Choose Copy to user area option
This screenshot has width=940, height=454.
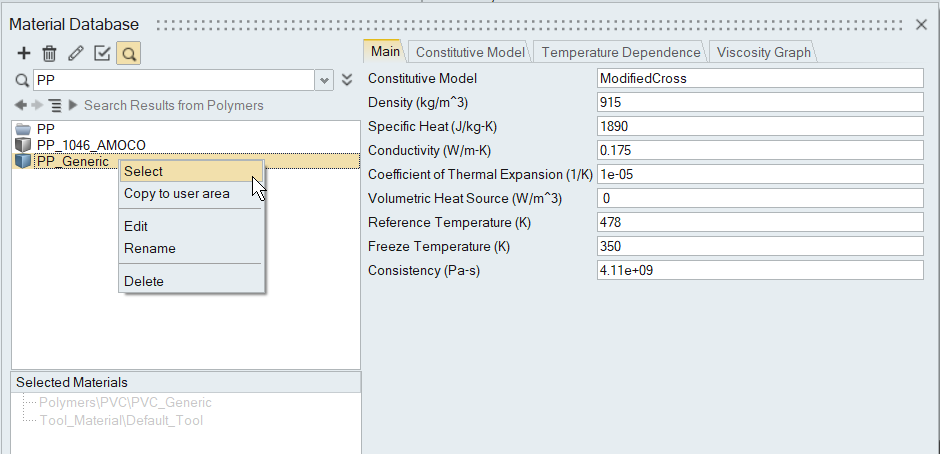(x=176, y=193)
